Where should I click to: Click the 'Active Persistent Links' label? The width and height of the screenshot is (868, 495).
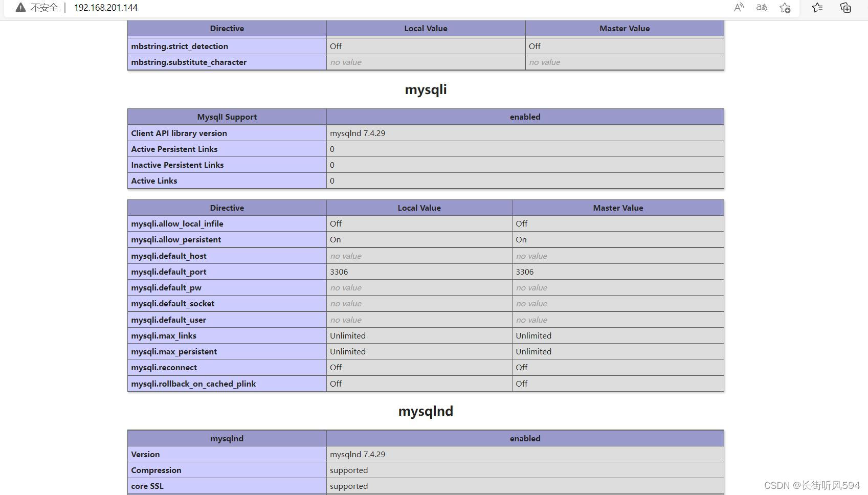pos(174,149)
